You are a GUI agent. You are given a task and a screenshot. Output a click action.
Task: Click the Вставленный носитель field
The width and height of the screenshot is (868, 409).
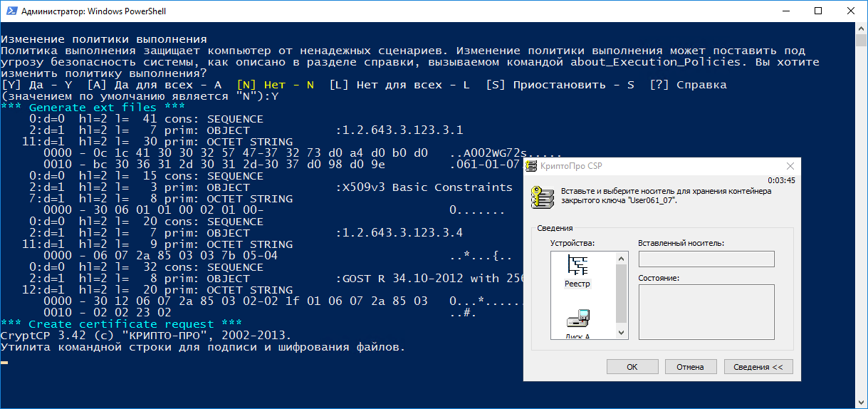[x=706, y=258]
